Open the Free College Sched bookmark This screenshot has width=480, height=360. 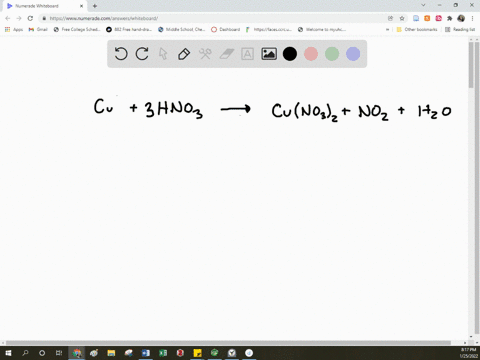coord(77,29)
